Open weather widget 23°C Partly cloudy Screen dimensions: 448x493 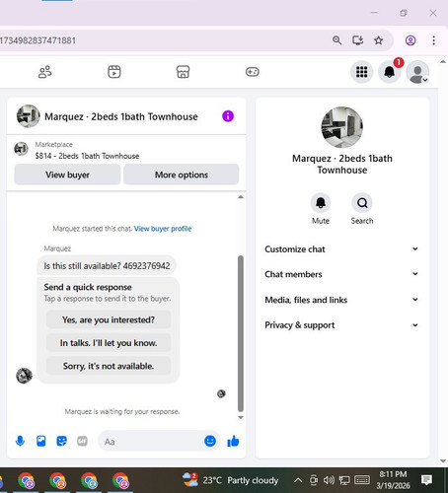click(231, 480)
